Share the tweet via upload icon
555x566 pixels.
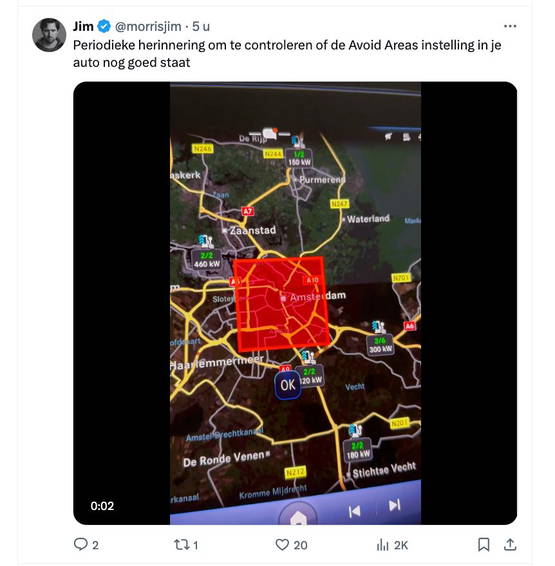point(510,544)
